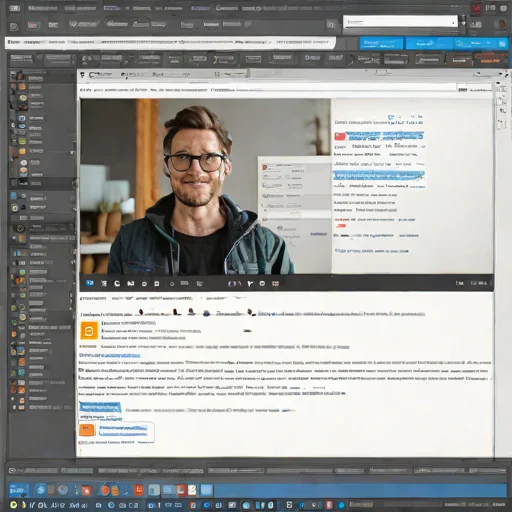Click inside the white address bar field
The image size is (512, 512).
tap(170, 42)
